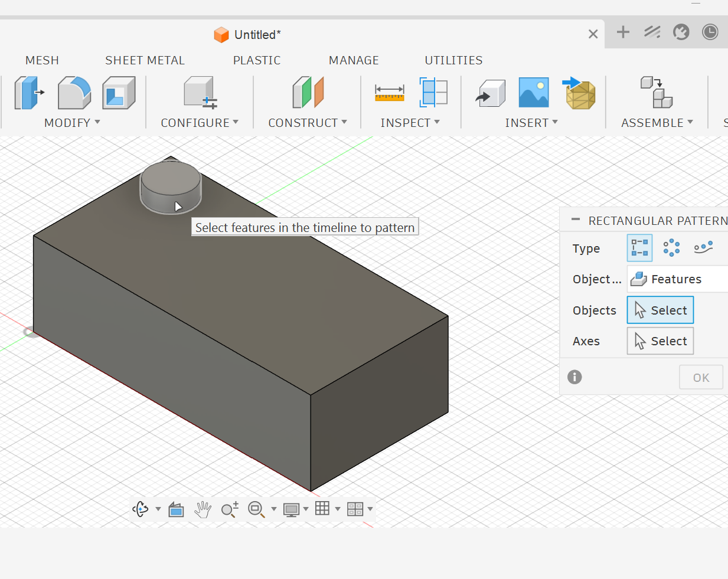Viewport: 728px width, 579px height.
Task: Click the Construct offset plane icon
Action: (308, 93)
